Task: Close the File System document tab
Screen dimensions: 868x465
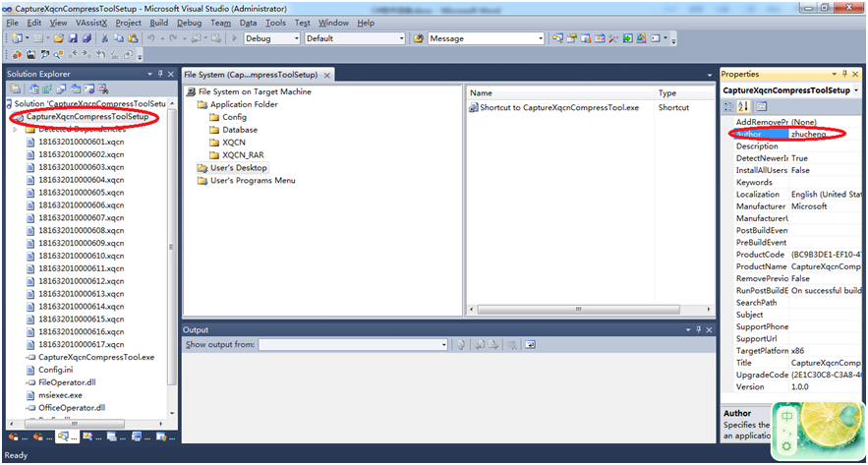Action: [x=326, y=76]
